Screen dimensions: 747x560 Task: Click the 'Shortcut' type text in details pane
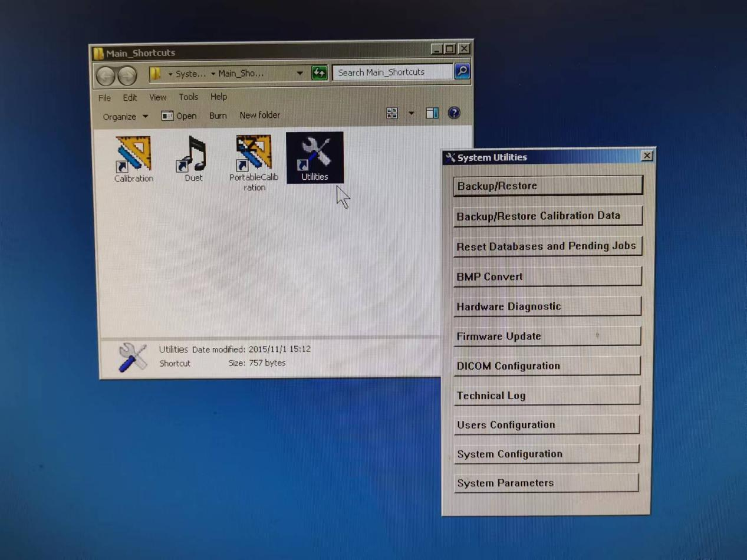coord(175,364)
